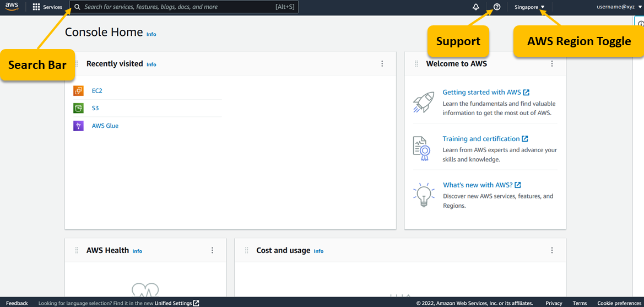This screenshot has width=644, height=307.
Task: Click the Console Home heading text
Action: coord(104,32)
